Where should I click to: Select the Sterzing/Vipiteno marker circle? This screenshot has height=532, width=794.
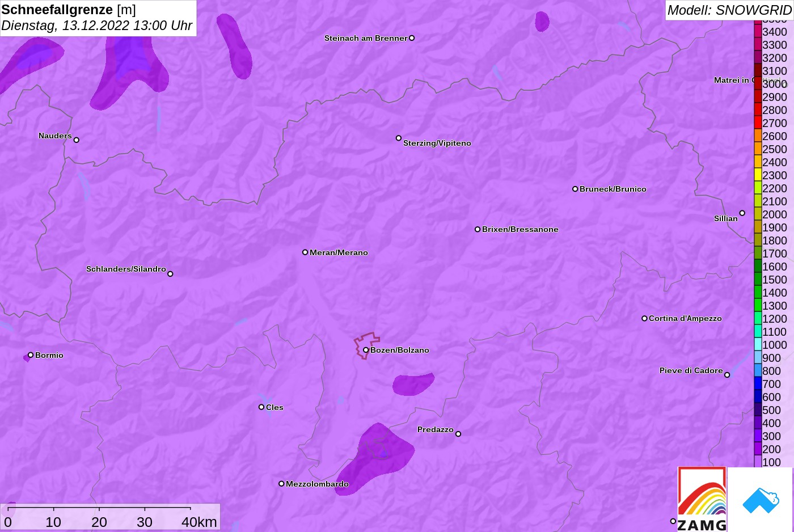click(399, 138)
